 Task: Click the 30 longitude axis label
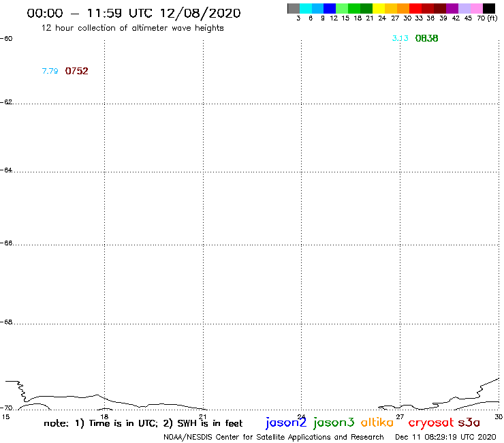click(499, 417)
